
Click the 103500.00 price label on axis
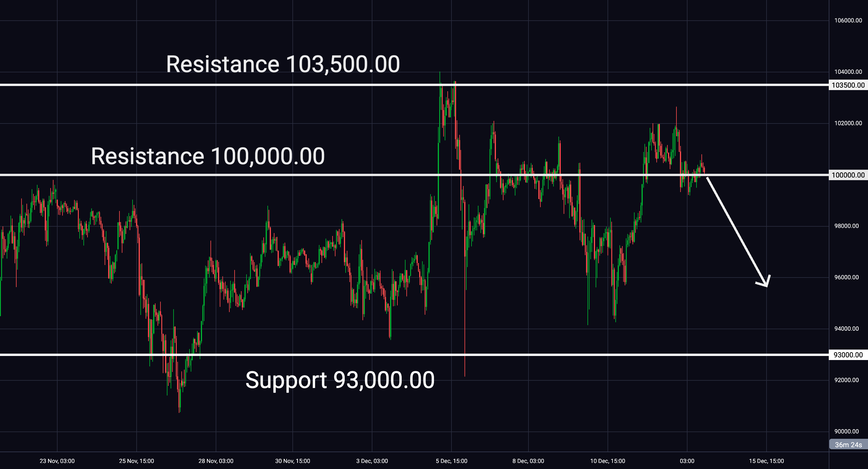tap(848, 85)
